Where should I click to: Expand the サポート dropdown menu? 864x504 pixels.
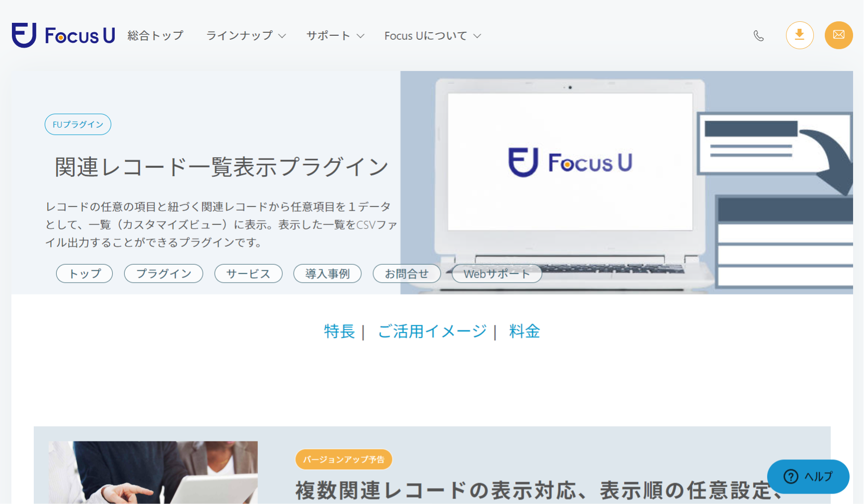[335, 36]
